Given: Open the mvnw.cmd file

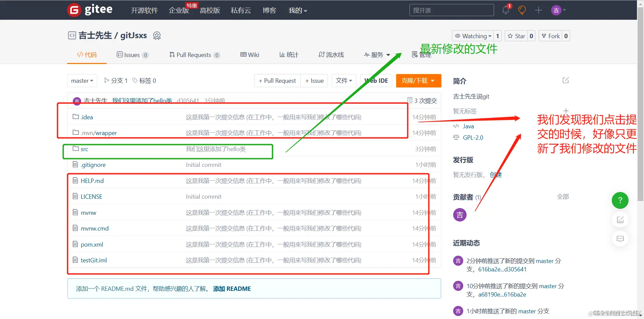Looking at the screenshot, I should point(95,228).
